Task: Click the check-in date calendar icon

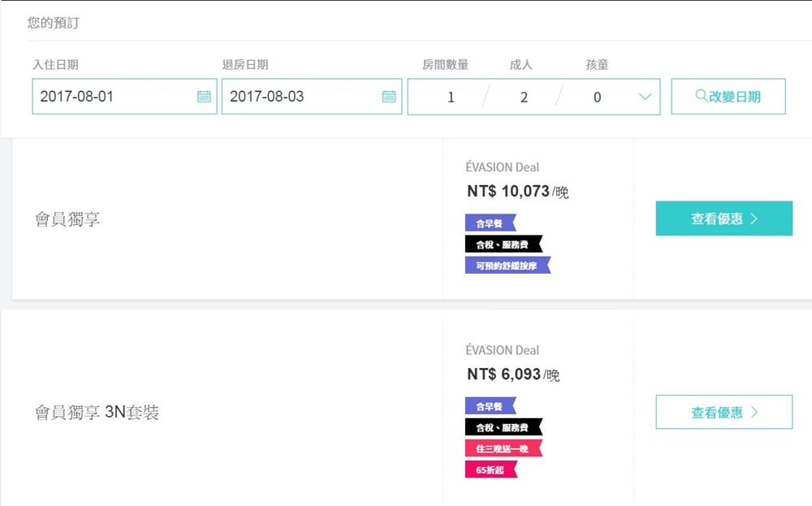Action: click(204, 97)
